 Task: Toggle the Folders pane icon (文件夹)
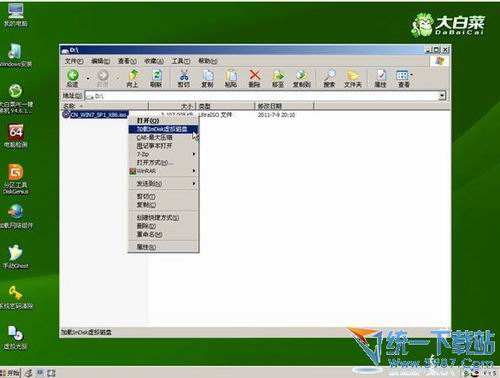353,78
